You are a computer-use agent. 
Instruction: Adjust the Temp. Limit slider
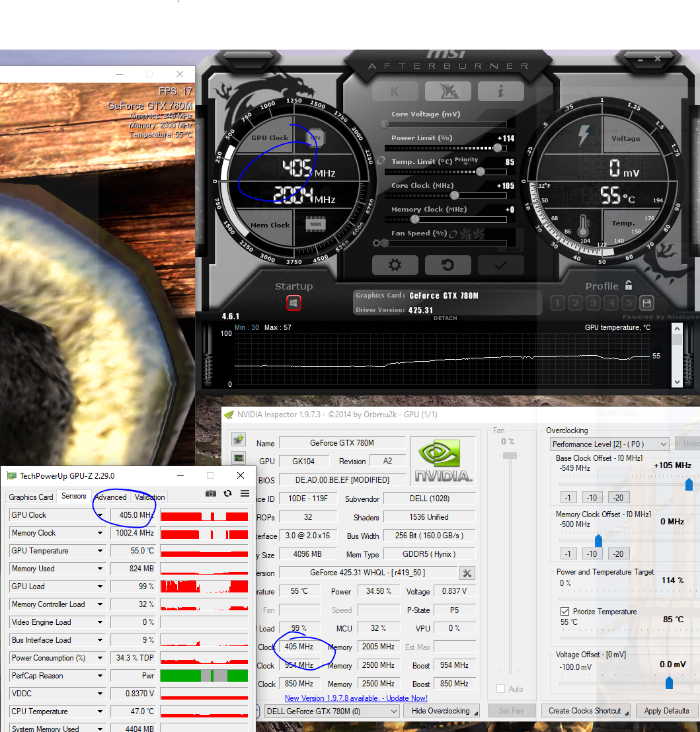[x=480, y=171]
